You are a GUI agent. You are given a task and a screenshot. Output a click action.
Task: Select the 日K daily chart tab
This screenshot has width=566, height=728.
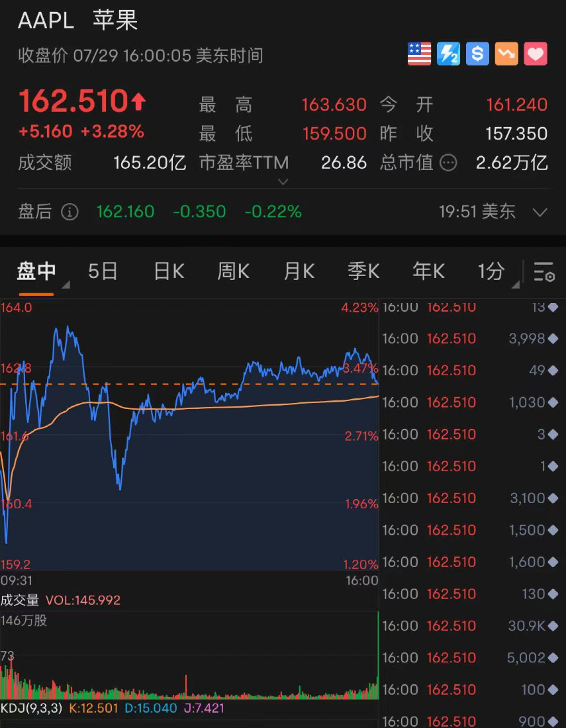click(x=167, y=271)
